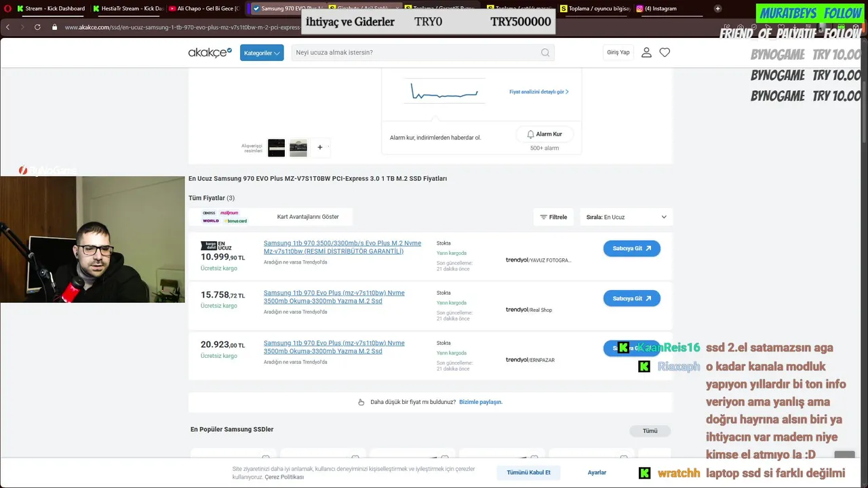
Task: Open the user account icon
Action: [646, 52]
